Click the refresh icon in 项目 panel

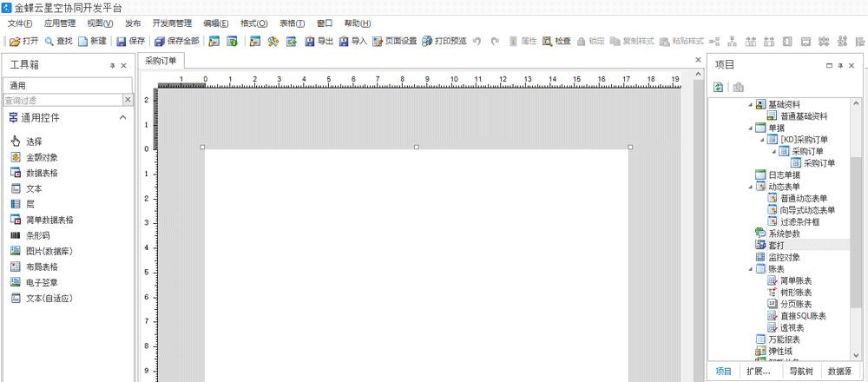719,87
